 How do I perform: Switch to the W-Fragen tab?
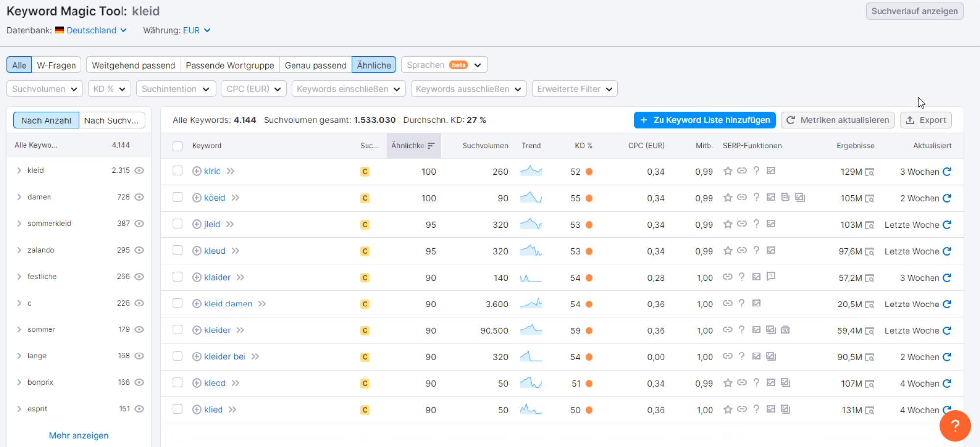pos(56,65)
